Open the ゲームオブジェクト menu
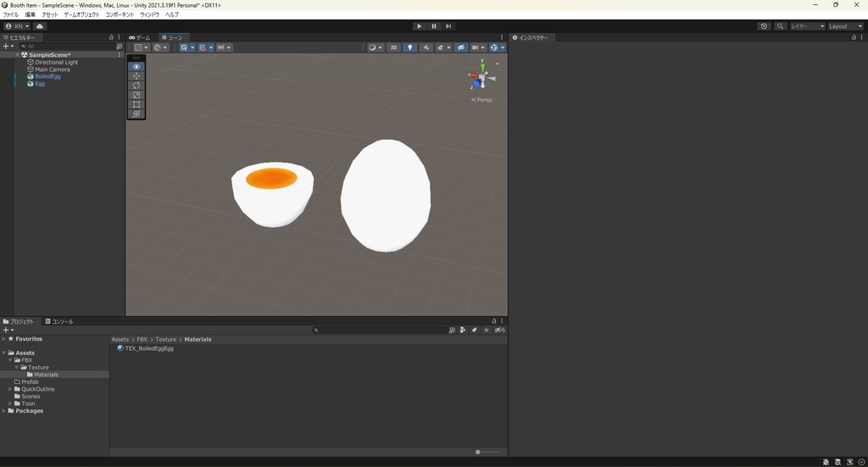Viewport: 868px width, 467px height. point(81,15)
